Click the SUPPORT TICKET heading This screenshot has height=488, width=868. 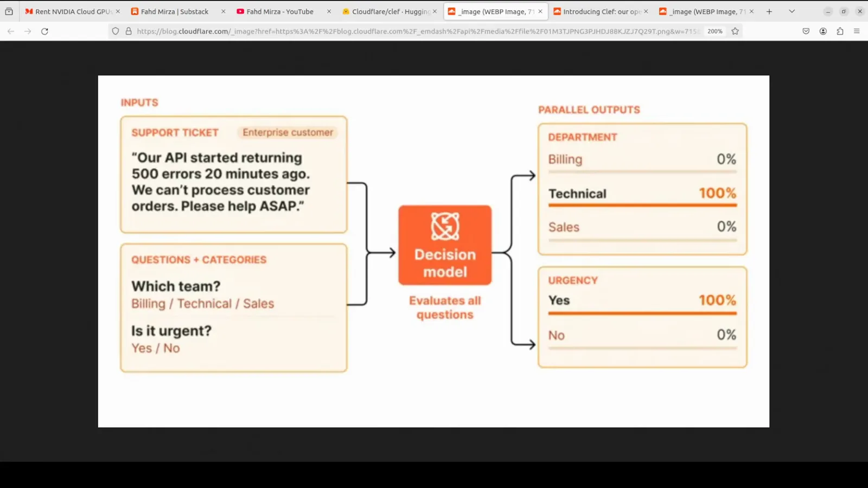(175, 133)
